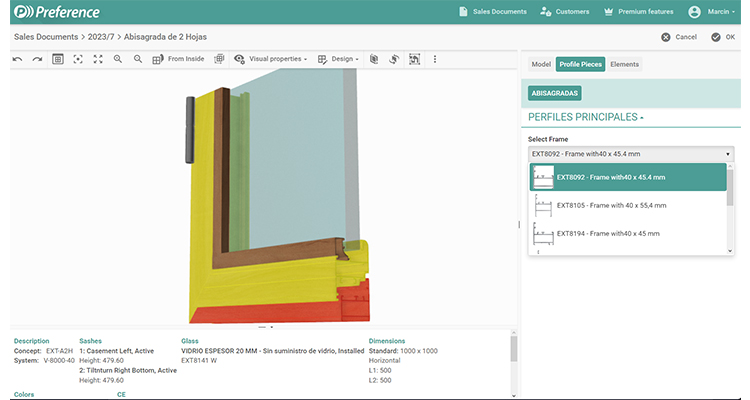Screen dimensions: 750x400
Task: Click the center focus icon
Action: point(78,59)
